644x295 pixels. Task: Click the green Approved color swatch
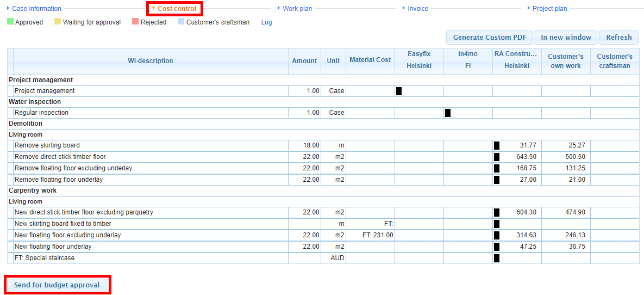click(x=10, y=22)
